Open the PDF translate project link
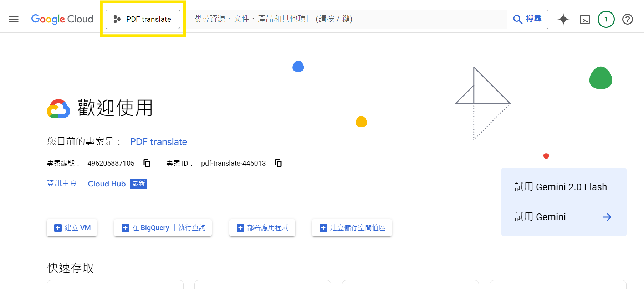This screenshot has height=289, width=644. pyautogui.click(x=159, y=142)
